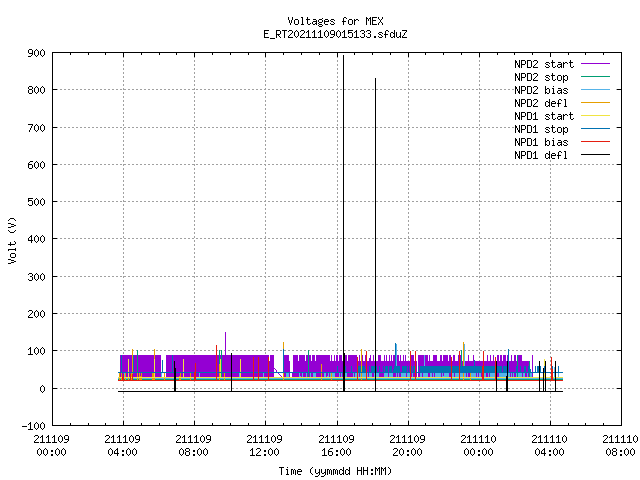640x480 pixels.
Task: Click the 100 y-axis tick label
Action: point(36,351)
